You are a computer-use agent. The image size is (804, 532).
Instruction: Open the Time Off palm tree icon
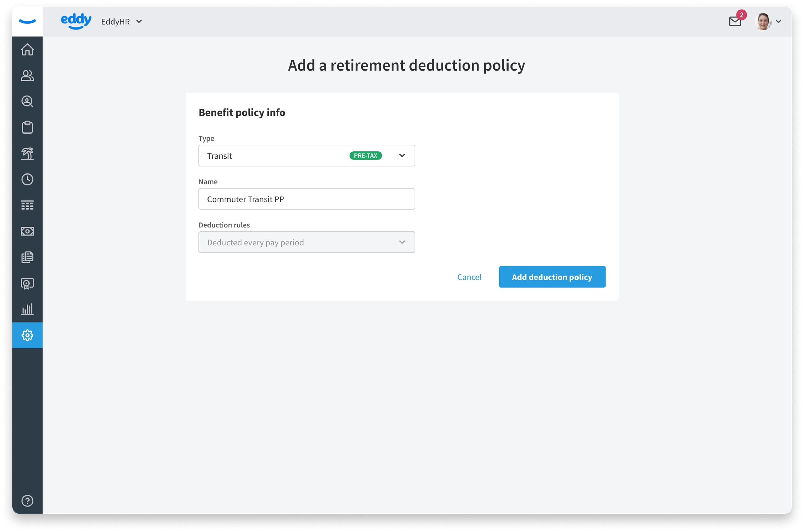[x=27, y=153]
